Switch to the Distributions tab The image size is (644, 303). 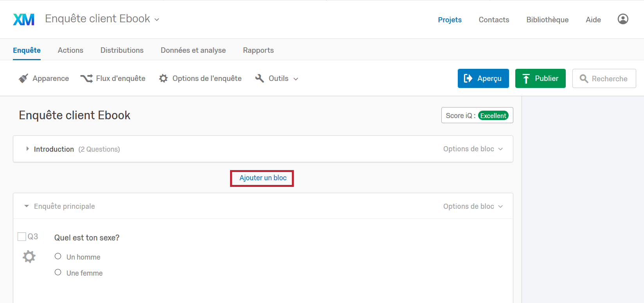pyautogui.click(x=122, y=50)
